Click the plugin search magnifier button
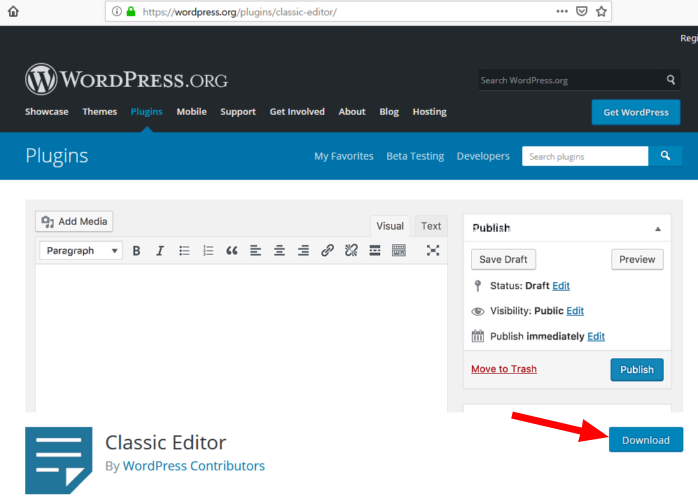The width and height of the screenshot is (698, 497). pos(665,156)
